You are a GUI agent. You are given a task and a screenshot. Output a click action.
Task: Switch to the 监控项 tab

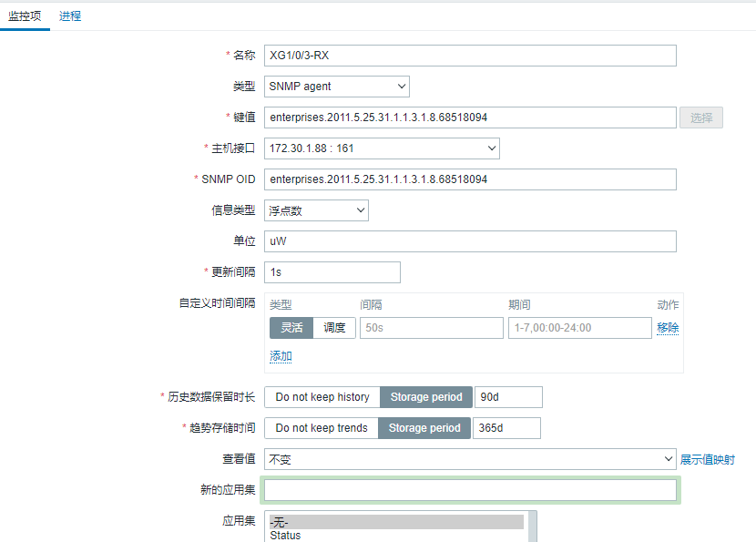point(25,15)
